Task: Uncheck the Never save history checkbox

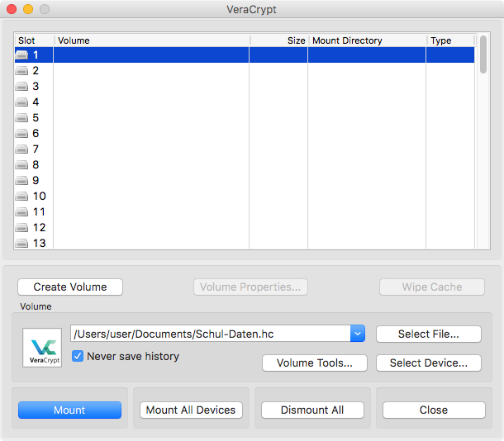Action: pyautogui.click(x=78, y=356)
